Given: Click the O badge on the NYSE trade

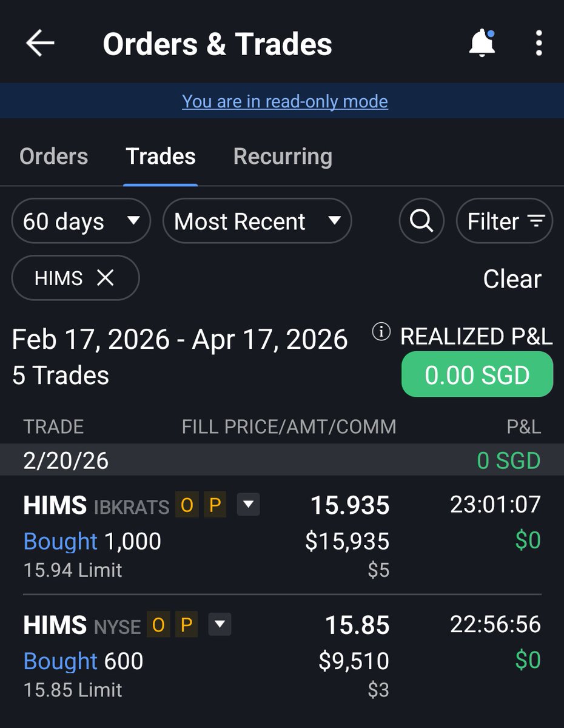Looking at the screenshot, I should (x=158, y=624).
